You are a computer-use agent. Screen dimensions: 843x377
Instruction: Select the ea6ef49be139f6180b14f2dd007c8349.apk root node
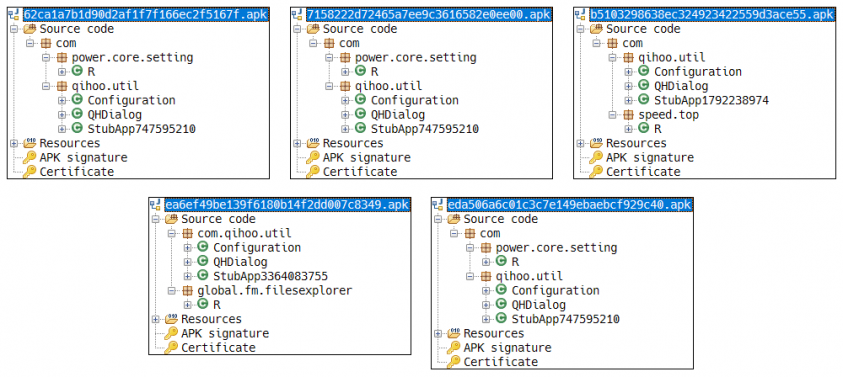tap(288, 204)
